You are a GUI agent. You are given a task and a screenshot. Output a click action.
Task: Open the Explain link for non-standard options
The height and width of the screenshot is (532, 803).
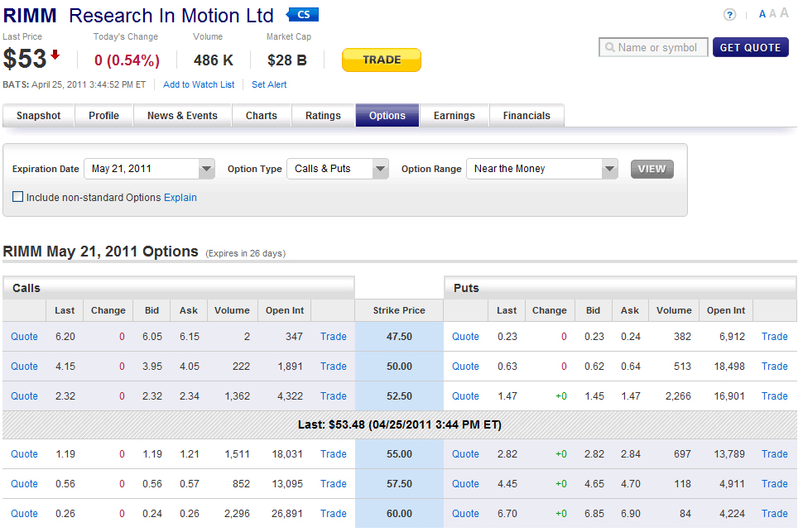[180, 197]
